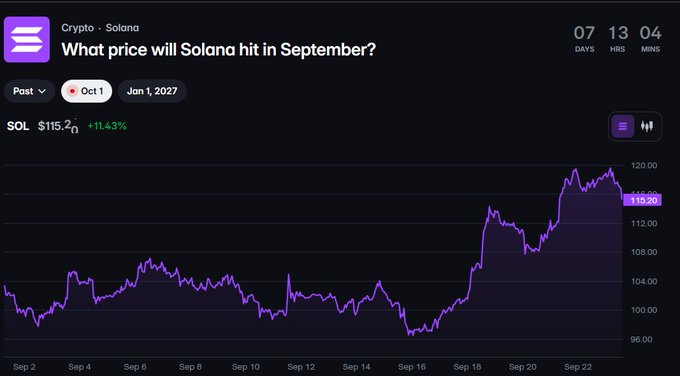This screenshot has height=376, width=680.
Task: Select the Oct 1 market tab
Action: (87, 91)
